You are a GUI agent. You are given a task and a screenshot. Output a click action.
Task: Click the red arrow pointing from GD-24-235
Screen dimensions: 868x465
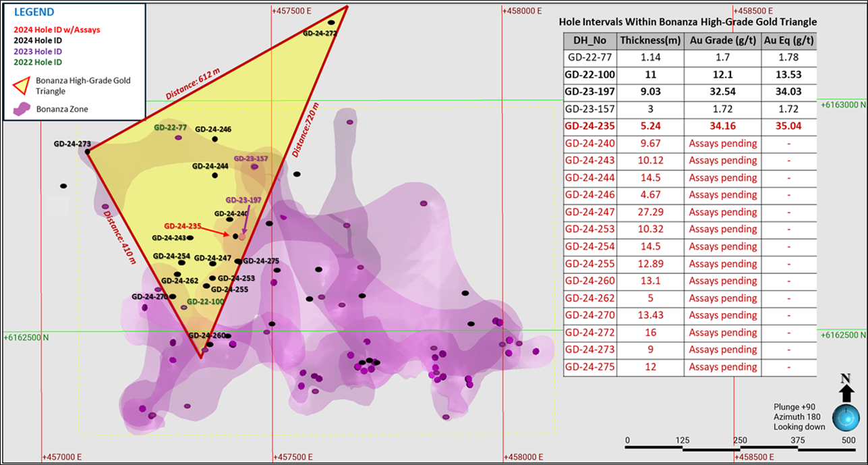coord(216,231)
